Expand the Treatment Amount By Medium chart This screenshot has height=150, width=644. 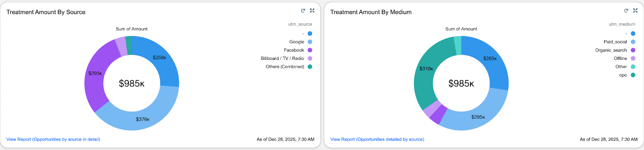click(635, 11)
